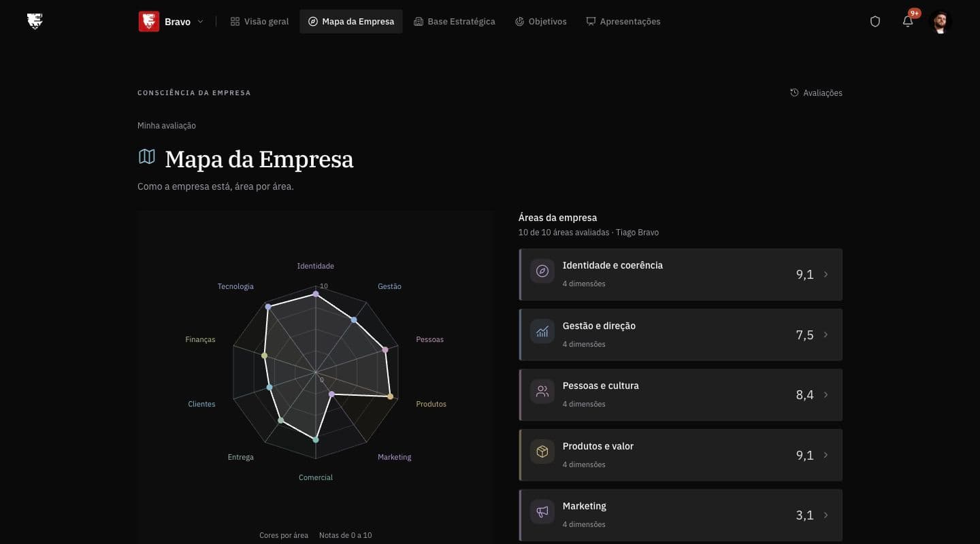
Task: Click the map icon beside Mapa da Empresa title
Action: click(x=147, y=157)
